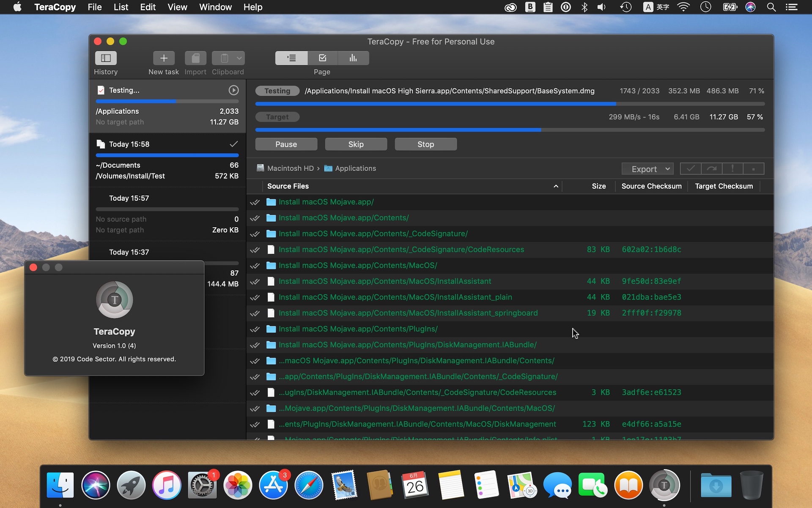
Task: Click the Testing file progress bar
Action: click(510, 104)
